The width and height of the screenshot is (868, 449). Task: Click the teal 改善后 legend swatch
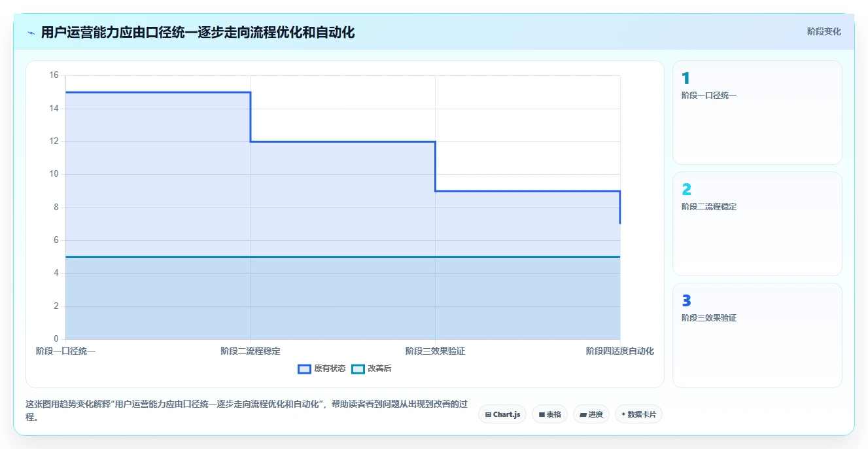pos(358,368)
